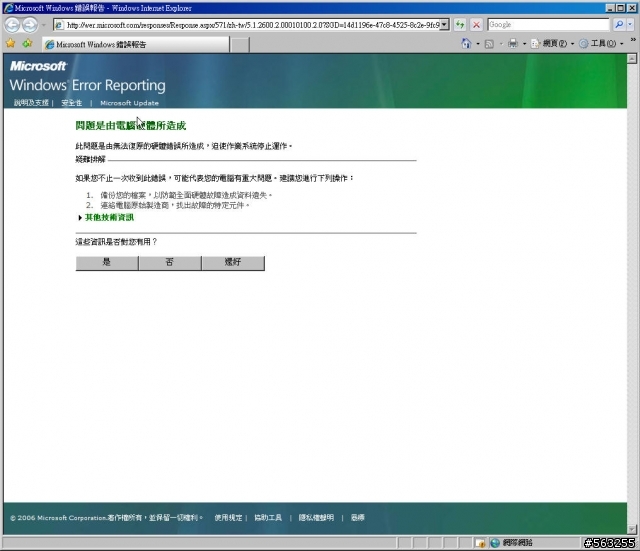Click the 否 (No) feedback button
This screenshot has height=551, width=640.
pos(170,262)
